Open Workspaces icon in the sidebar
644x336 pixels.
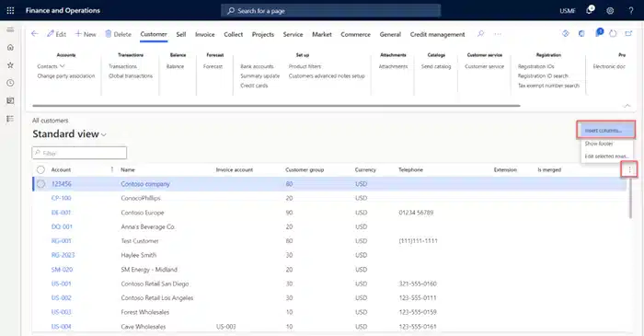click(10, 100)
